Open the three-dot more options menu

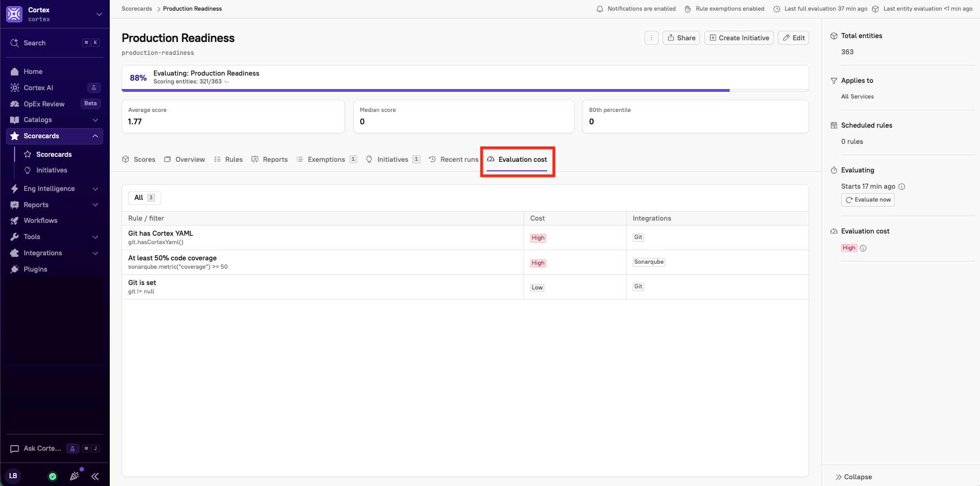pos(651,38)
